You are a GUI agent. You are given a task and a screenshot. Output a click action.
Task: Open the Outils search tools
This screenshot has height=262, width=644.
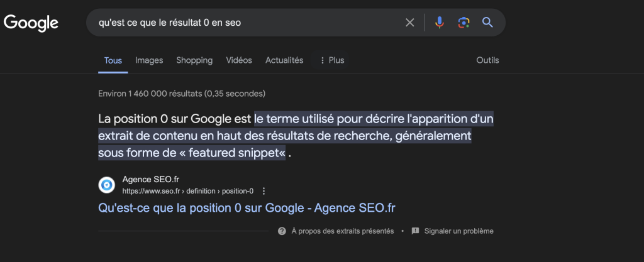[487, 60]
